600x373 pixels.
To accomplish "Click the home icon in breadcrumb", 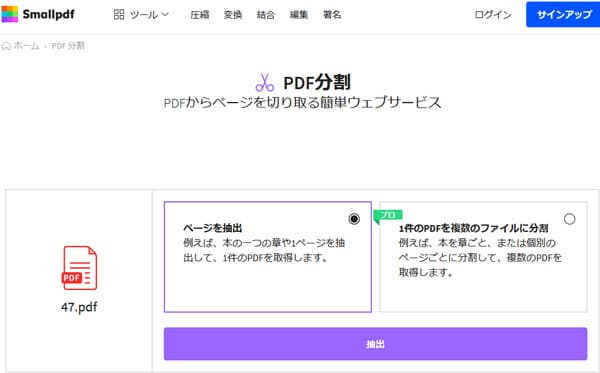I will [x=6, y=46].
